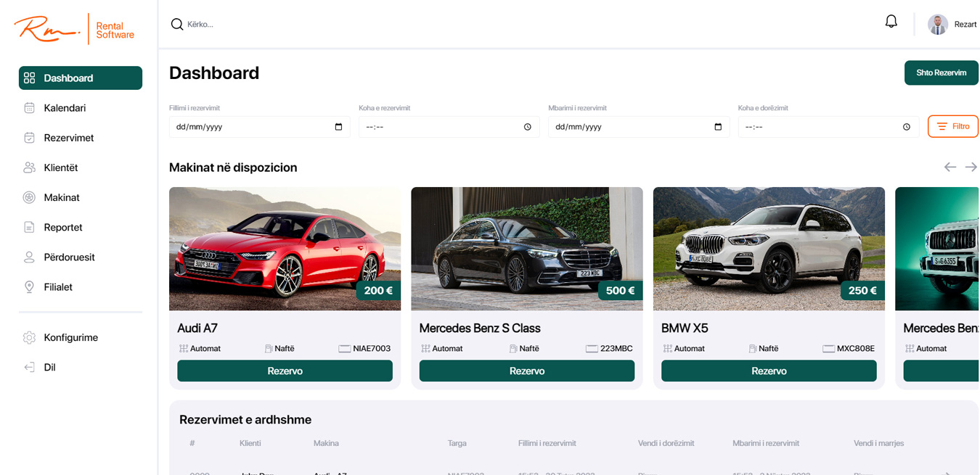This screenshot has width=980, height=475.
Task: Click the notification bell icon
Action: click(891, 22)
